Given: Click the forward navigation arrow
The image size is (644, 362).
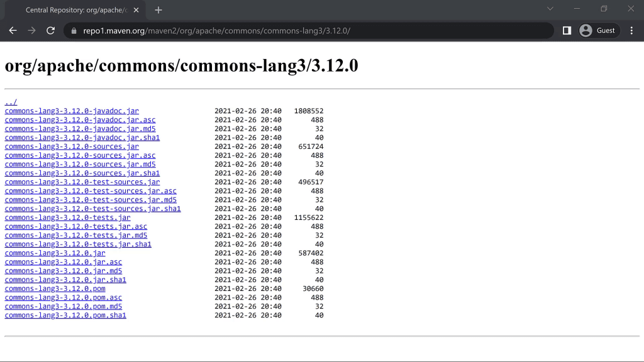Looking at the screenshot, I should pos(31,30).
